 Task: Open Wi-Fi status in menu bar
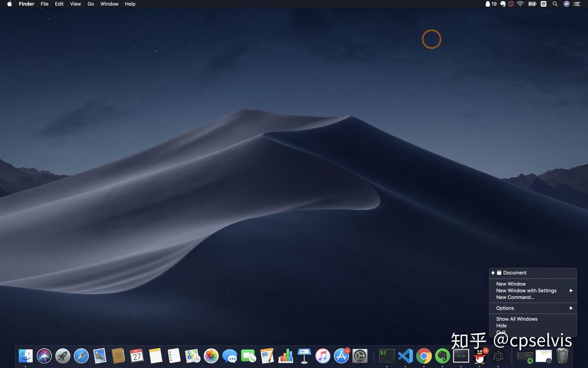520,4
